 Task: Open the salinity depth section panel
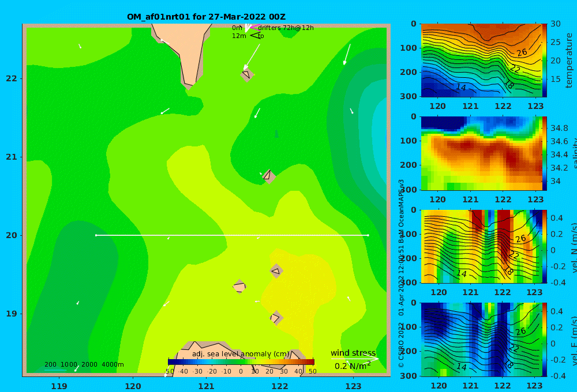coord(481,153)
